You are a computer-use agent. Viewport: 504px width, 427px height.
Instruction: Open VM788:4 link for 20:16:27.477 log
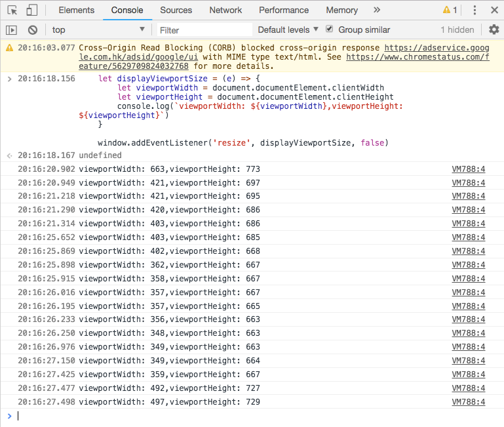click(469, 388)
